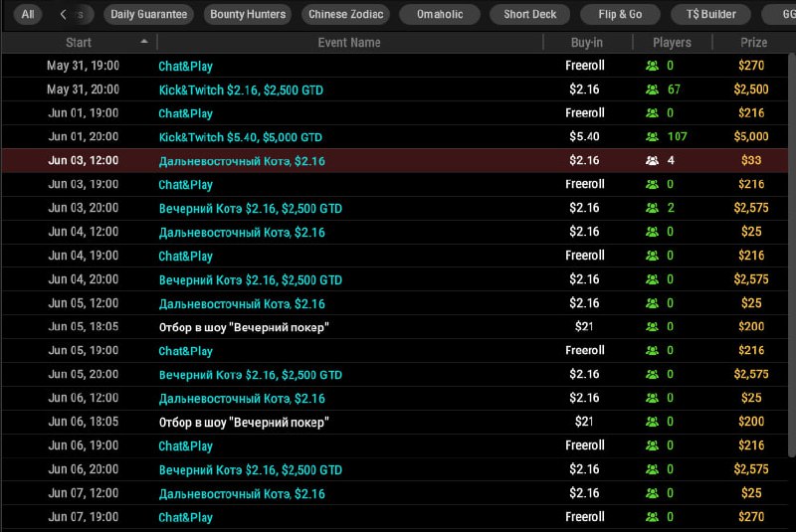This screenshot has width=796, height=532.
Task: Sort by the Event Name column
Action: (349, 43)
